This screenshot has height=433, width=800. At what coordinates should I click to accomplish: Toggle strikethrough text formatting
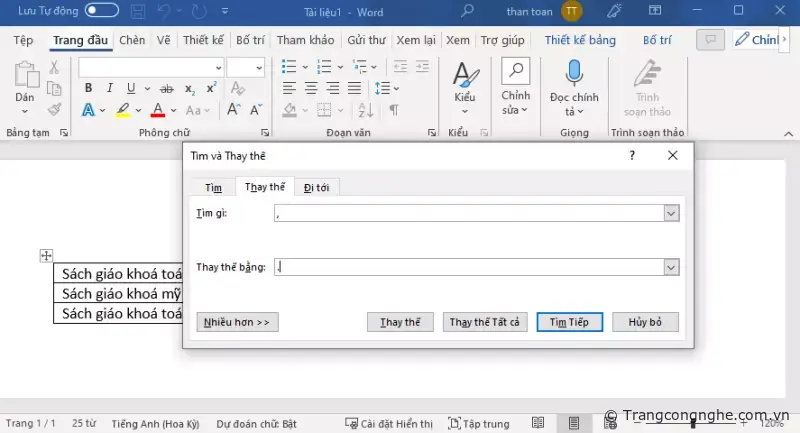point(166,88)
